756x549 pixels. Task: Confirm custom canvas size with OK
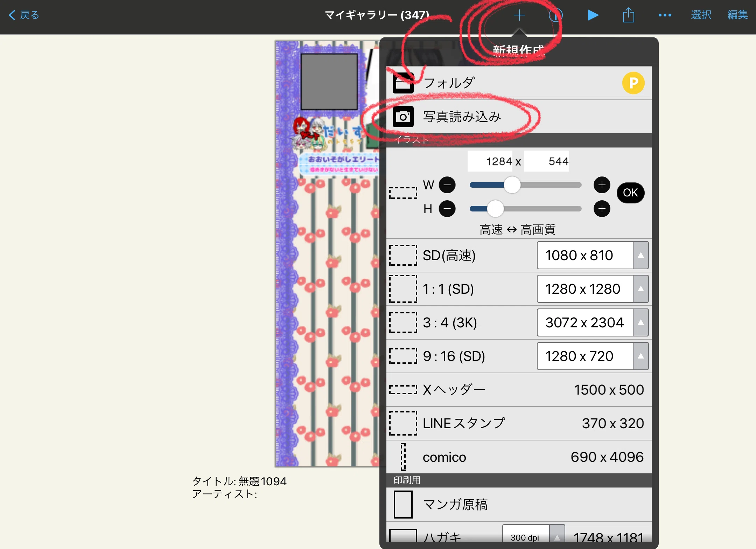pyautogui.click(x=630, y=193)
